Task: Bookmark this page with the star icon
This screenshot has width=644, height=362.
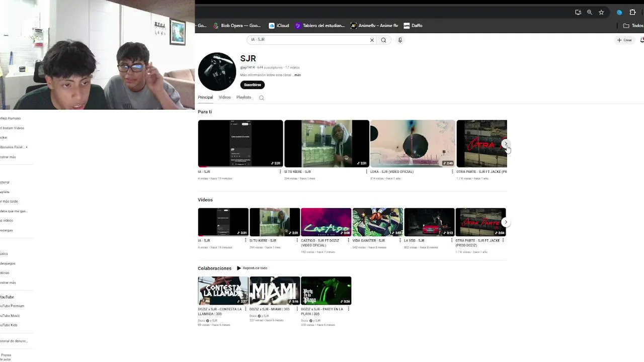Action: click(601, 12)
